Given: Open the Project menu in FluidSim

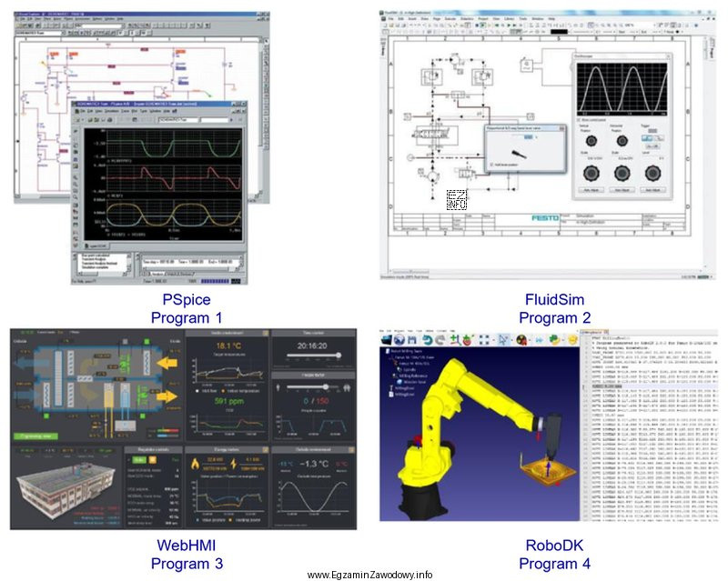Looking at the screenshot, I should tap(483, 18).
